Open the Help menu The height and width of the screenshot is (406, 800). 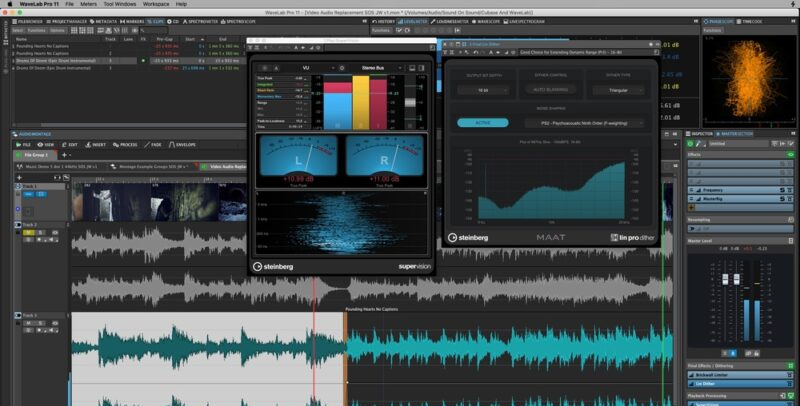click(x=181, y=4)
